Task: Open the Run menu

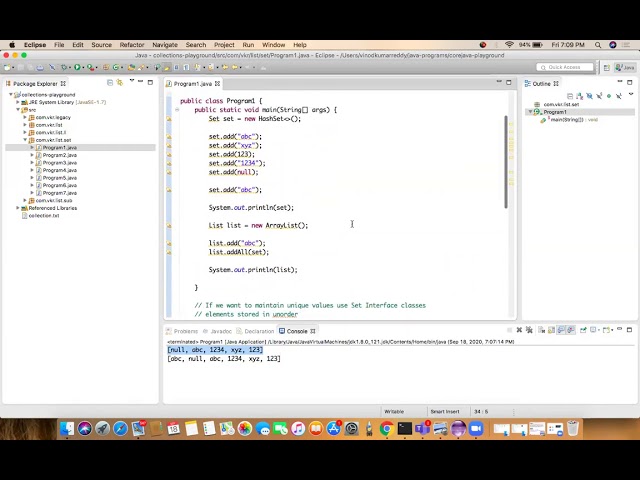Action: (248, 45)
